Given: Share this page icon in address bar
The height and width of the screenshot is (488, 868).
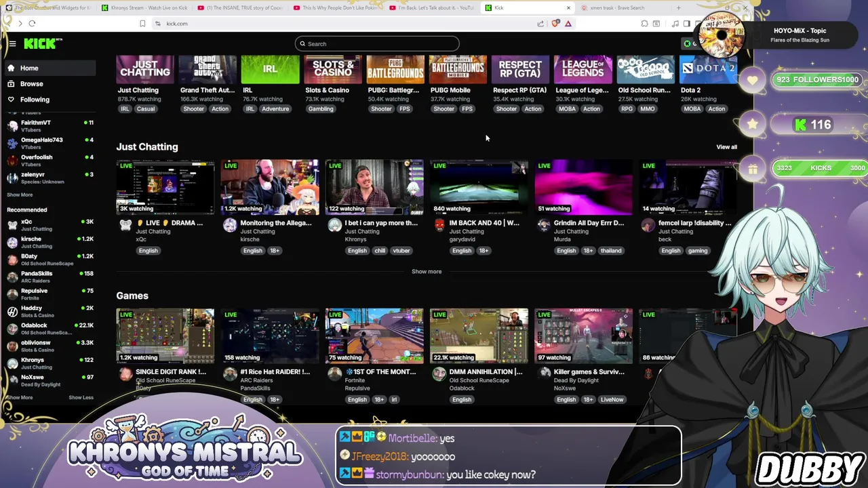Looking at the screenshot, I should (540, 24).
